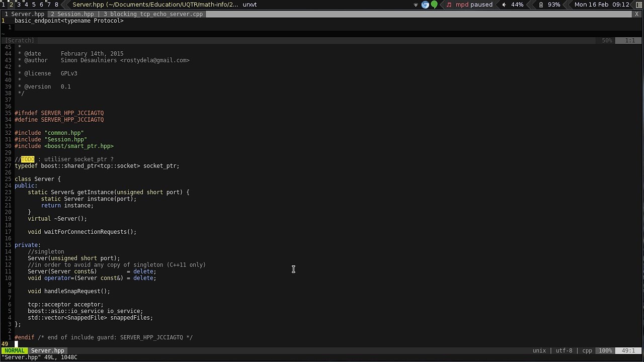This screenshot has height=362, width=644.
Task: Click the virtual ~Server(); declaration
Action: 57,219
